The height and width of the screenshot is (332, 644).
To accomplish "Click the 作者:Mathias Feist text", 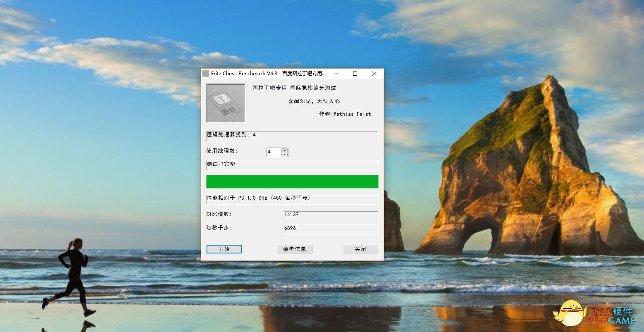I will 345,114.
